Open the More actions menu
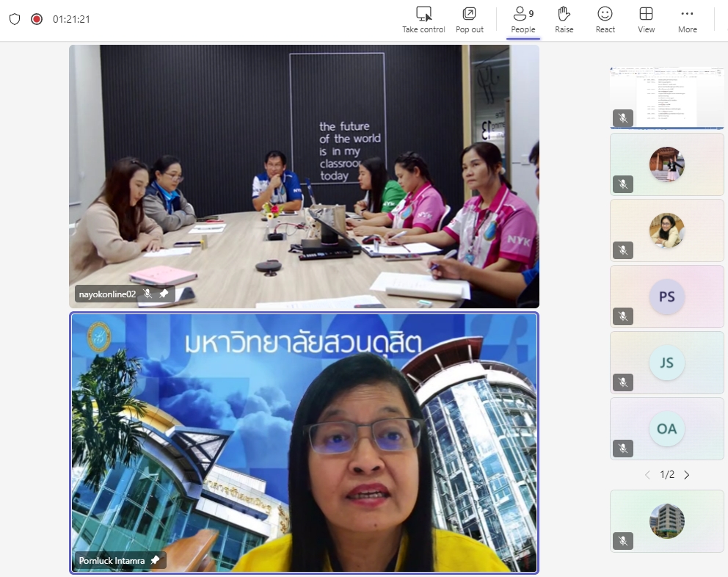 pos(687,20)
